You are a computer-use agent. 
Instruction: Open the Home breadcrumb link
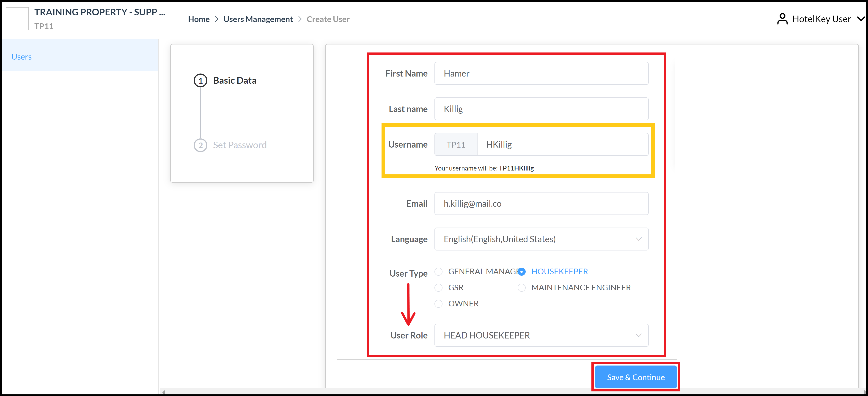click(x=198, y=19)
